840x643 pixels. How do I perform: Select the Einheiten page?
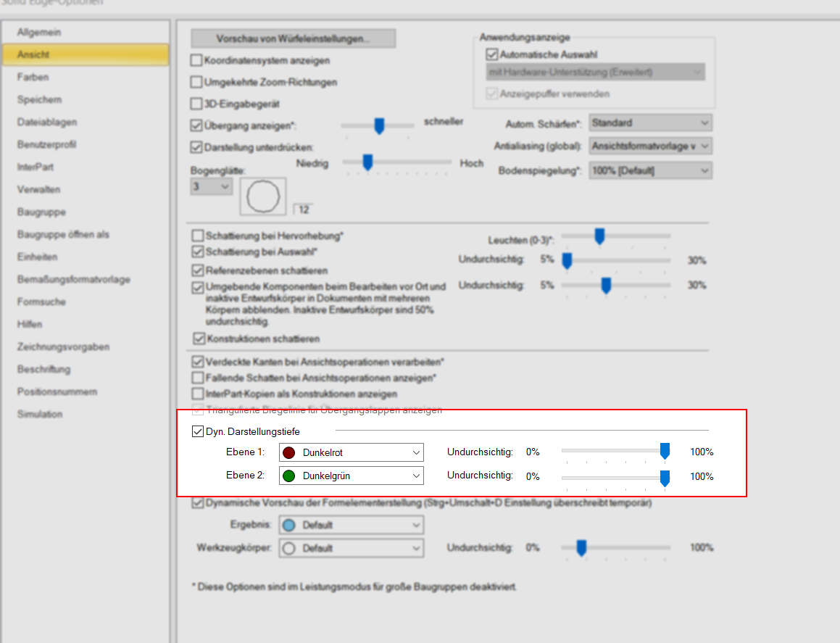(37, 257)
